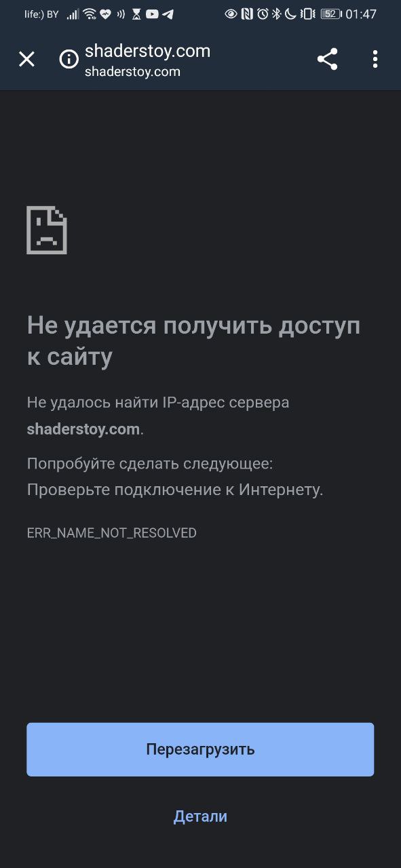Tap the Telegram icon in status bar
Screen dimensions: 401x868
click(x=168, y=14)
